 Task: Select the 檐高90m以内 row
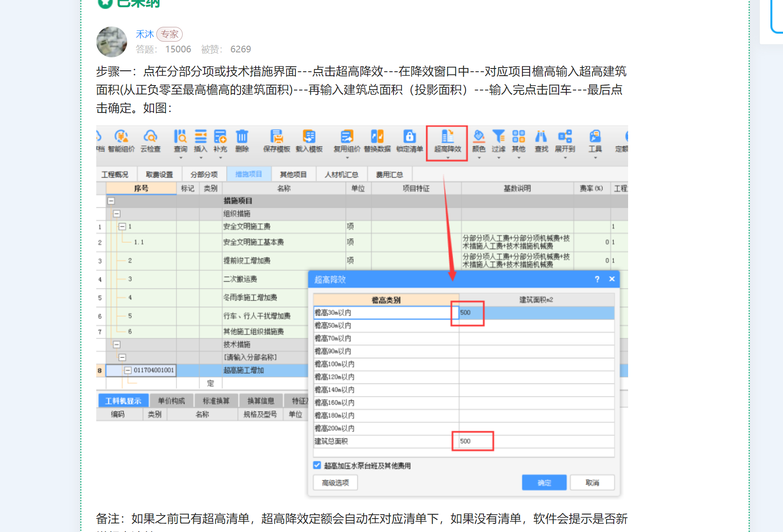(464, 351)
